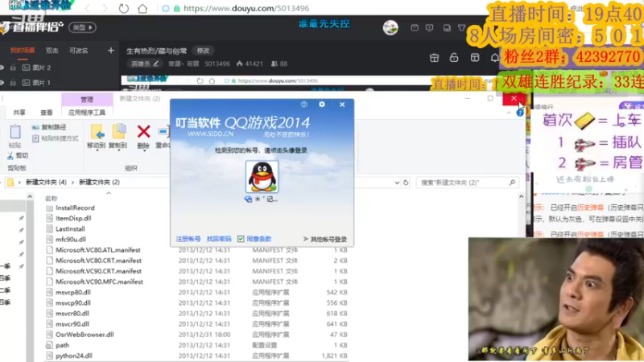Click the QQ penguin avatar to log in
This screenshot has width=644, height=362.
point(262,177)
